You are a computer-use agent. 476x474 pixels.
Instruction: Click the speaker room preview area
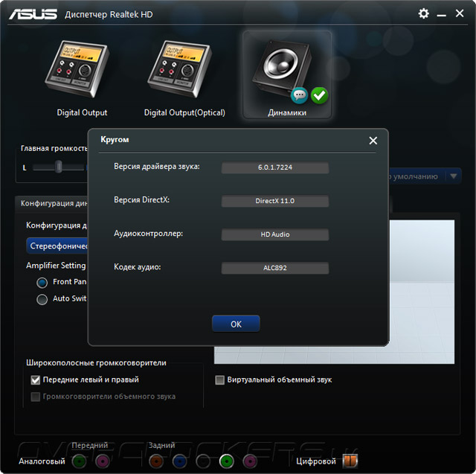(422, 292)
